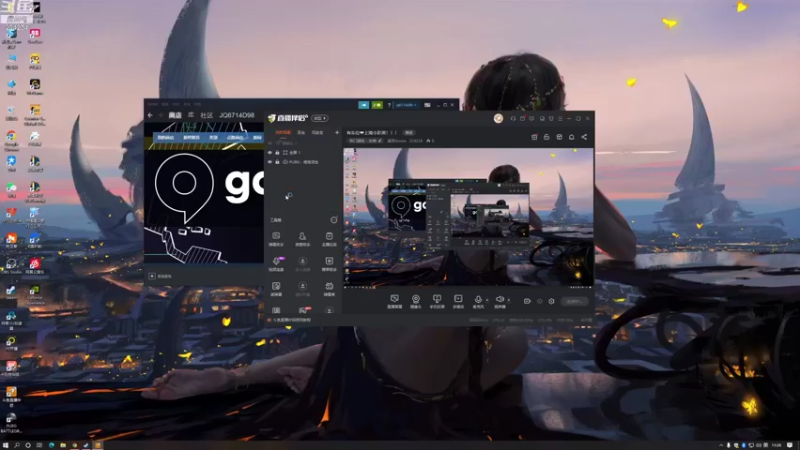
Task: Click the shop icon above preview
Action: click(559, 137)
